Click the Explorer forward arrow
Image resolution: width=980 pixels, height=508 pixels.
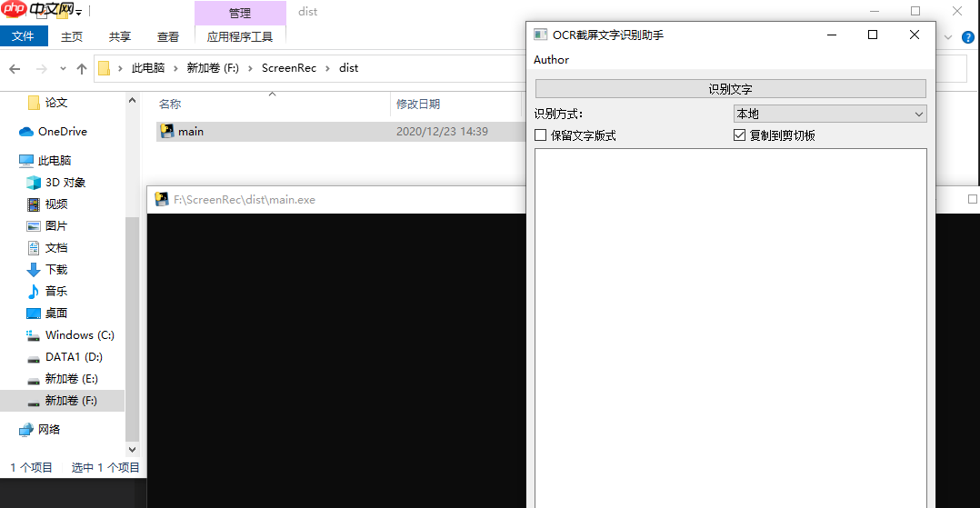pyautogui.click(x=41, y=69)
